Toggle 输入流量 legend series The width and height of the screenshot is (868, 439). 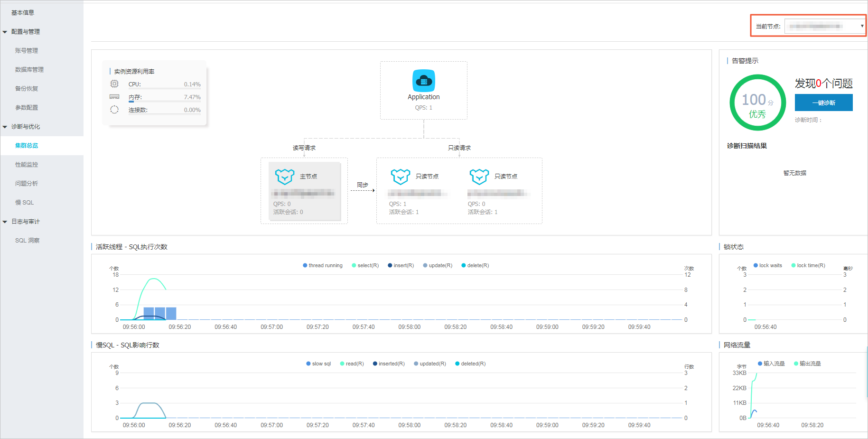click(x=771, y=364)
